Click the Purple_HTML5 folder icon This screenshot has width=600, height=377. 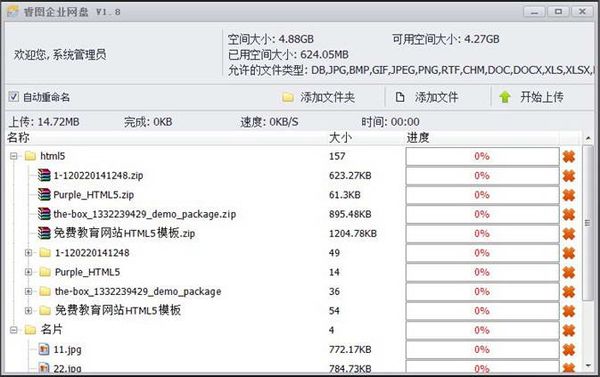click(x=45, y=272)
